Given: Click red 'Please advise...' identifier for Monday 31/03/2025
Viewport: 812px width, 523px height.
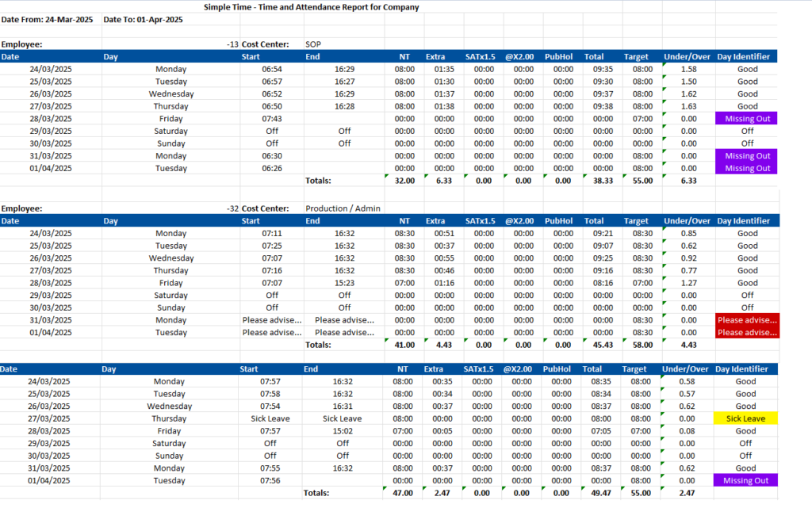Looking at the screenshot, I should point(746,320).
